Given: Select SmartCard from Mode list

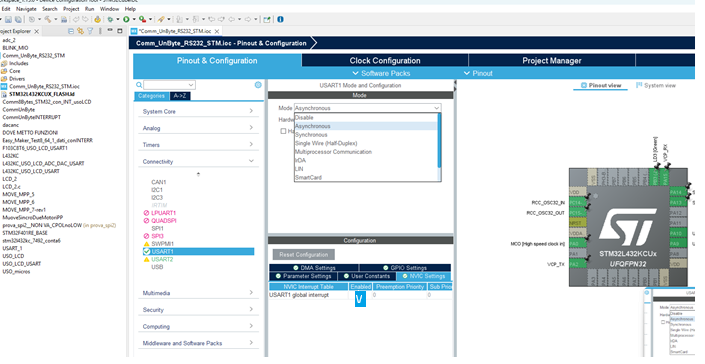Looking at the screenshot, I should (366, 178).
